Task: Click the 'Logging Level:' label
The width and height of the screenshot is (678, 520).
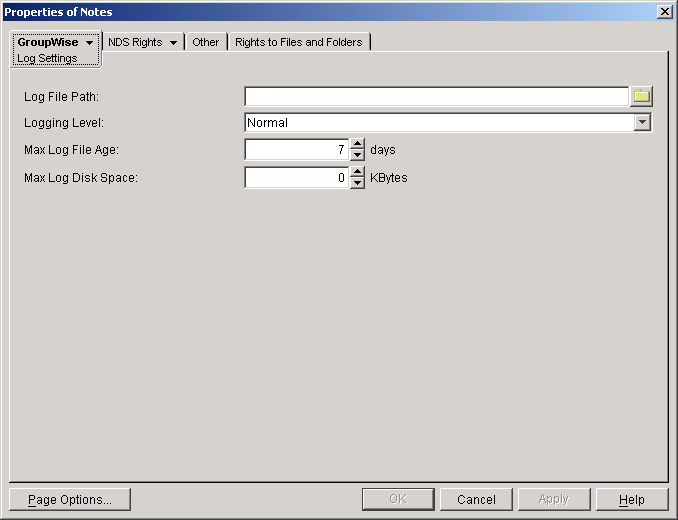Action: (64, 123)
